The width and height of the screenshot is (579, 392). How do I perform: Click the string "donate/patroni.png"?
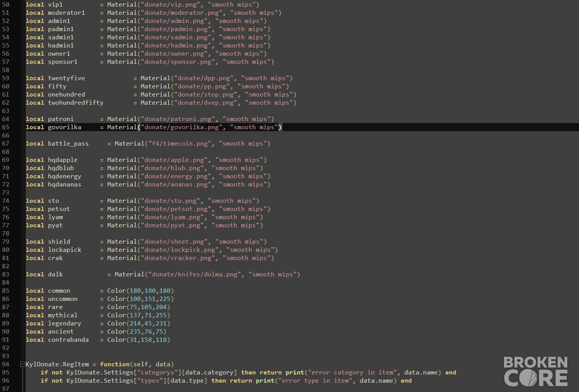coord(178,119)
